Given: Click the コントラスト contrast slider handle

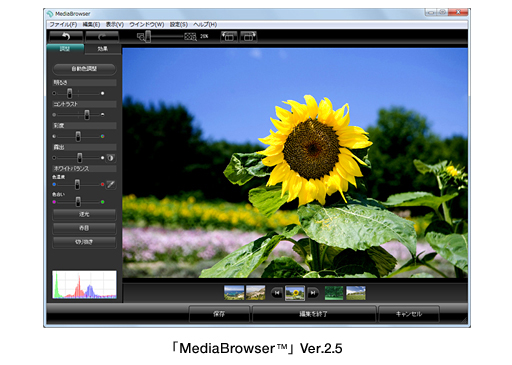Looking at the screenshot, I should click(87, 115).
